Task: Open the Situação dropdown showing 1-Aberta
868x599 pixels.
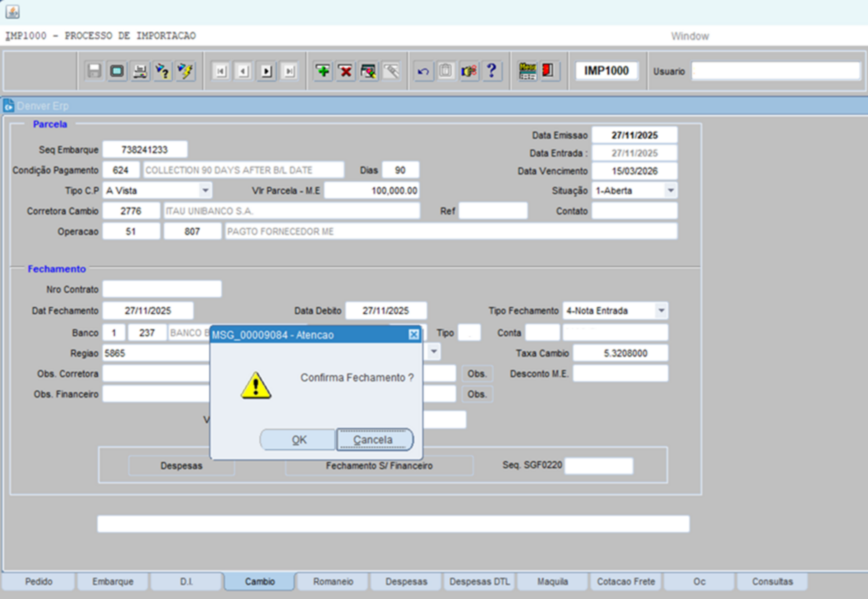Action: [x=670, y=190]
